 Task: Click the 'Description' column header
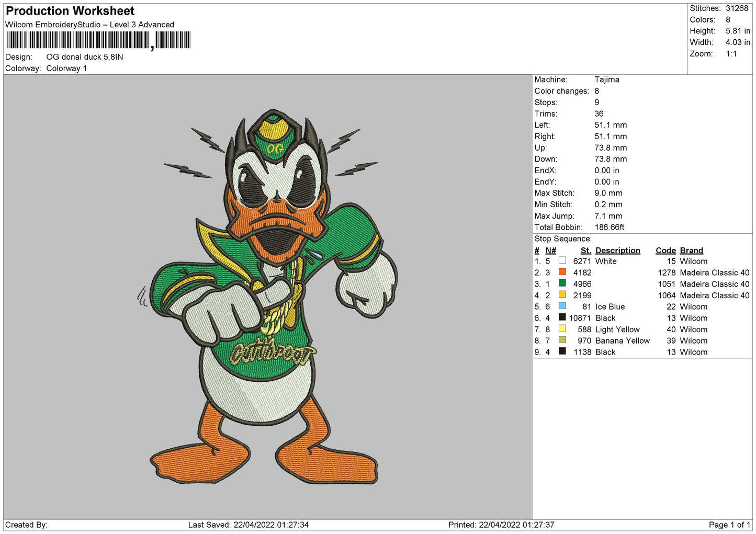pos(618,251)
